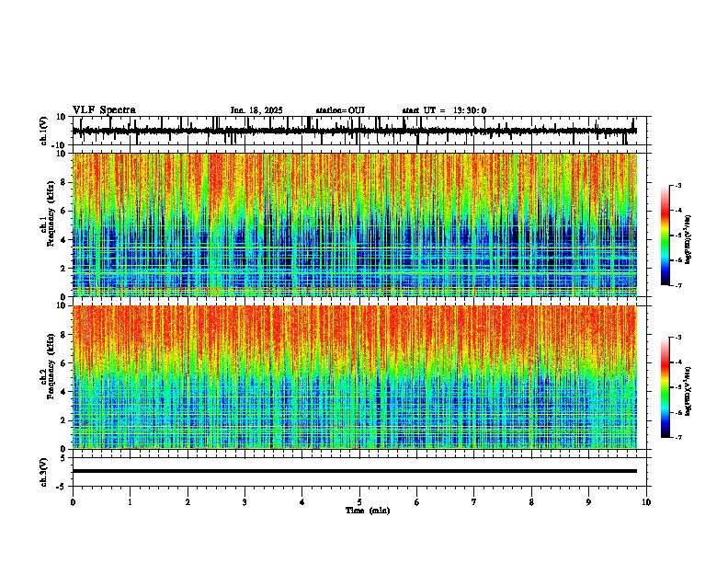Select the "Jan. 18, 2025" date text
The height and width of the screenshot is (563, 728).
coord(256,110)
